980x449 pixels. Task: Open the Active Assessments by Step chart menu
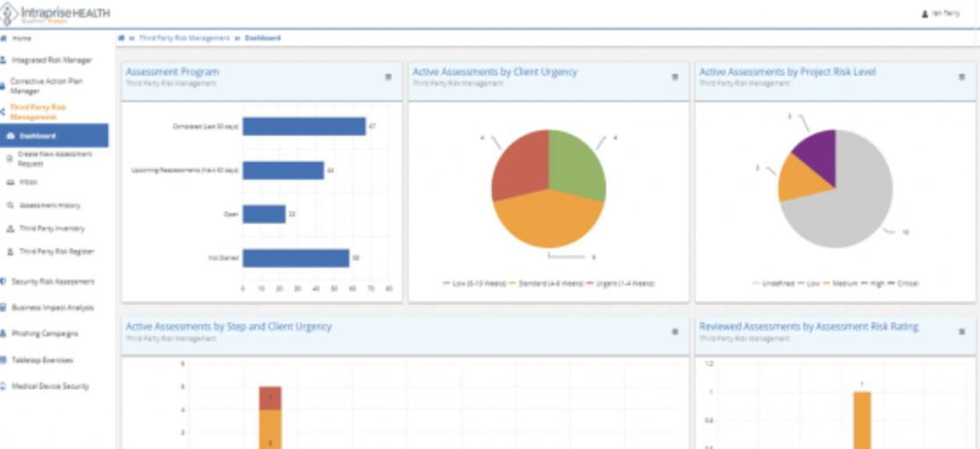(x=675, y=331)
